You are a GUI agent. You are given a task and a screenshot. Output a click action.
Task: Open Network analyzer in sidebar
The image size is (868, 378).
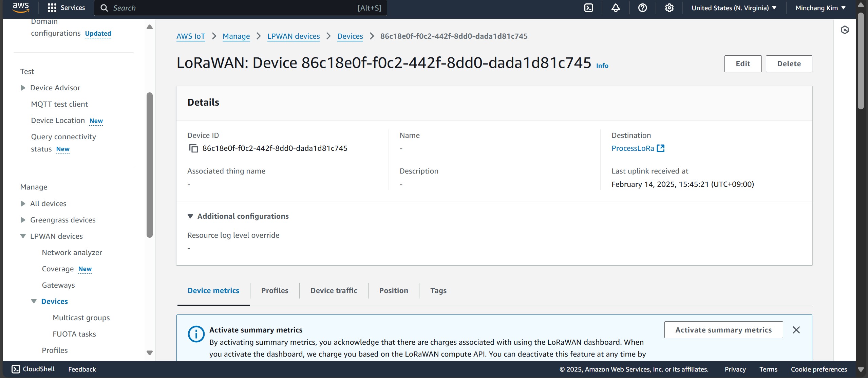pos(72,253)
